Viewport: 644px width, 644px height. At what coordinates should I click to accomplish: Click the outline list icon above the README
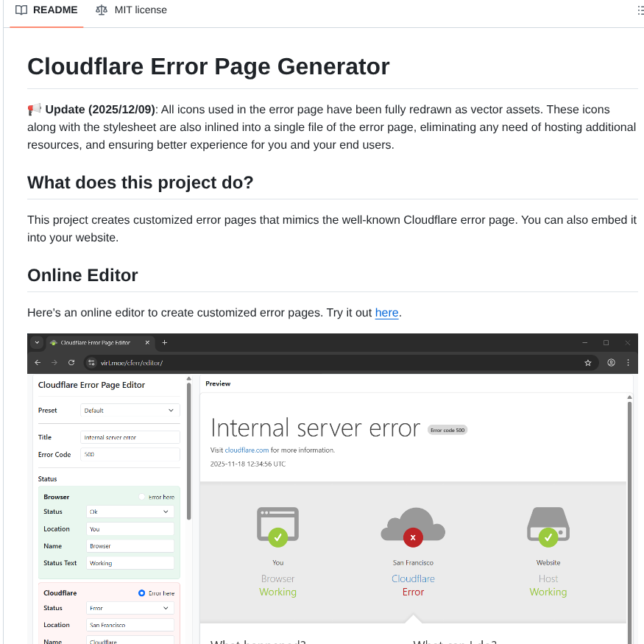coord(638,10)
